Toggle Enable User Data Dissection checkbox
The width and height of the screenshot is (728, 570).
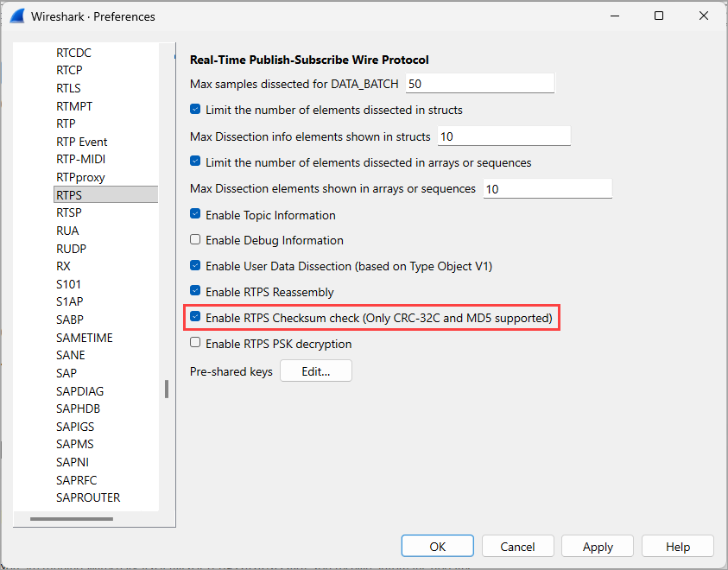(x=195, y=265)
